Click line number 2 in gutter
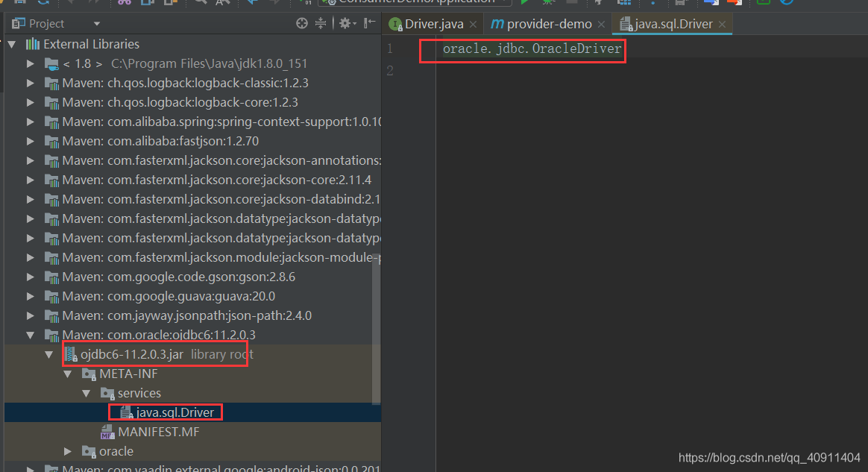 [x=390, y=71]
